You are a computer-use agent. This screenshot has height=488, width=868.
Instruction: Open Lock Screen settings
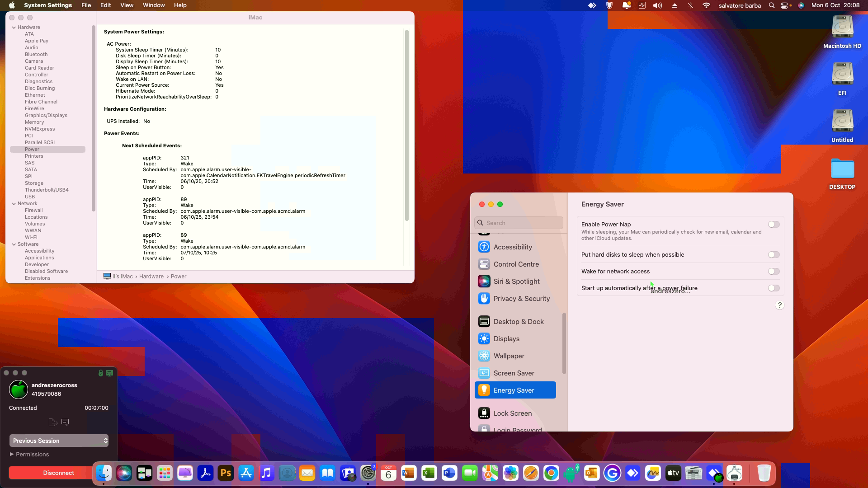[513, 413]
